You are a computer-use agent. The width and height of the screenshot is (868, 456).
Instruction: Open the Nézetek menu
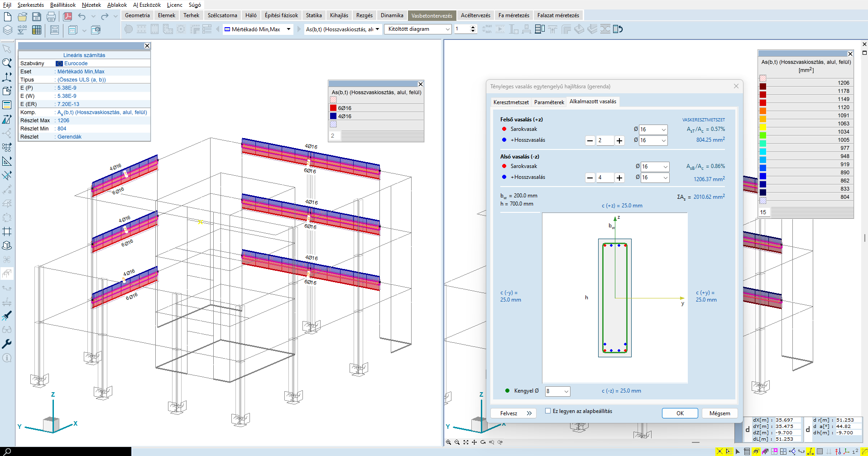click(x=91, y=5)
